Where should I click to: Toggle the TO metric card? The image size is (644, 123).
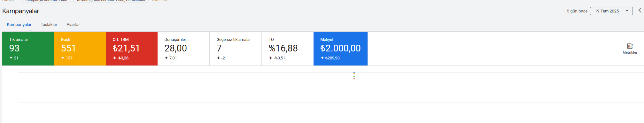pos(288,49)
